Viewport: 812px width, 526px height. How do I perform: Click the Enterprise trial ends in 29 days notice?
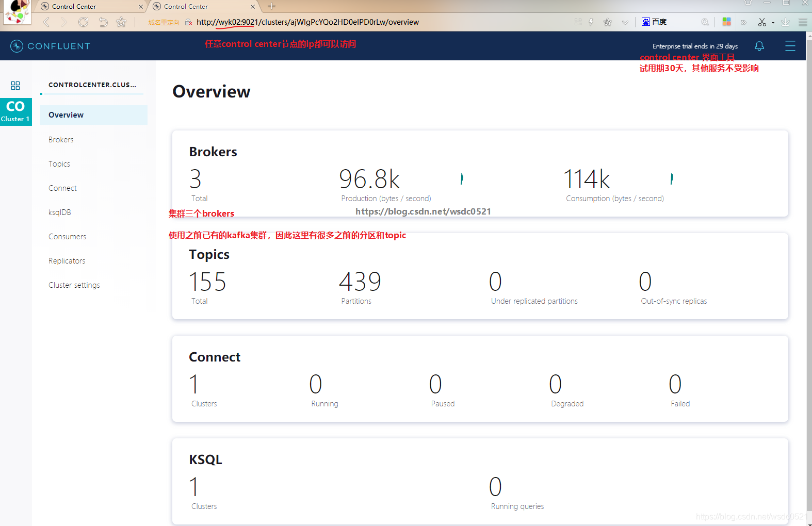695,46
